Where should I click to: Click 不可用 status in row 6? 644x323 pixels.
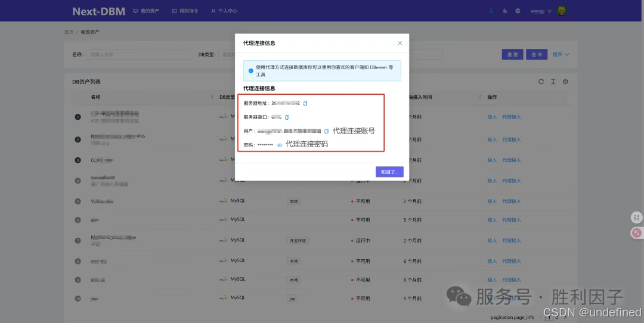(361, 220)
